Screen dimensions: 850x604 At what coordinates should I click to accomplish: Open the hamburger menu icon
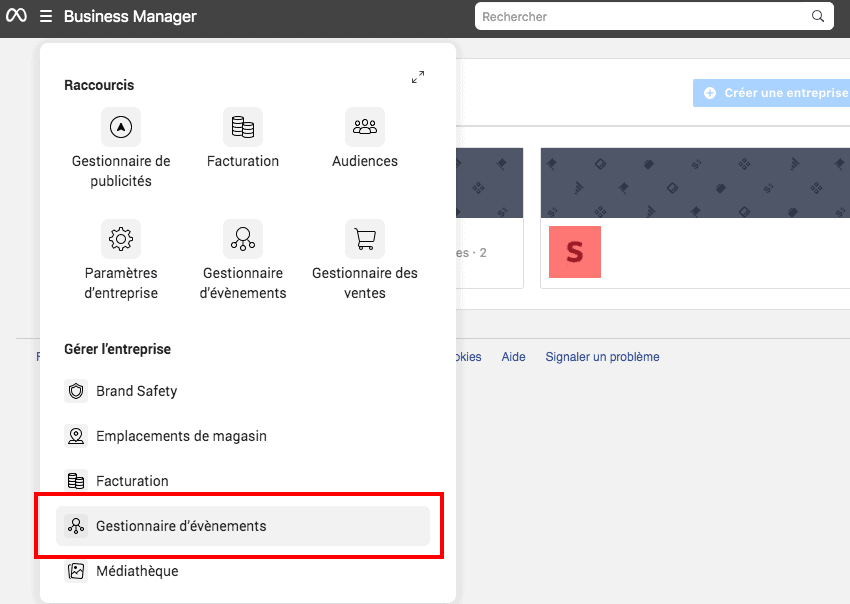[46, 16]
